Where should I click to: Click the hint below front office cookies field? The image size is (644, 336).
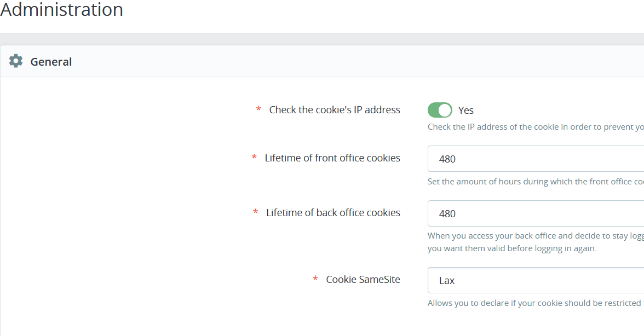[x=535, y=182]
